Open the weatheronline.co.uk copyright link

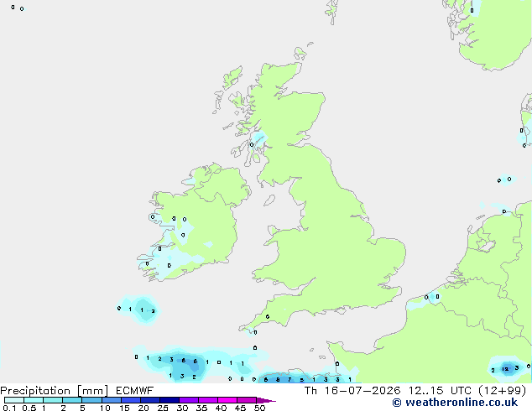(455, 403)
